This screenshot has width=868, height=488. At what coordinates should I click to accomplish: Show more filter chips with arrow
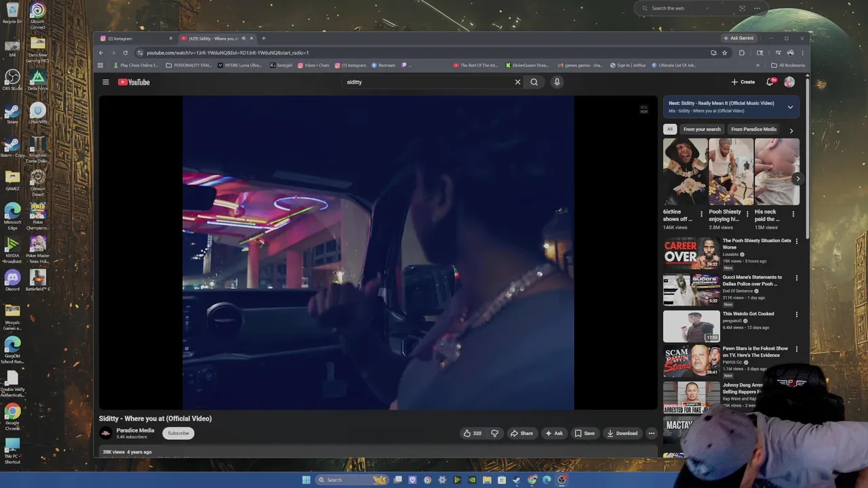click(x=791, y=130)
